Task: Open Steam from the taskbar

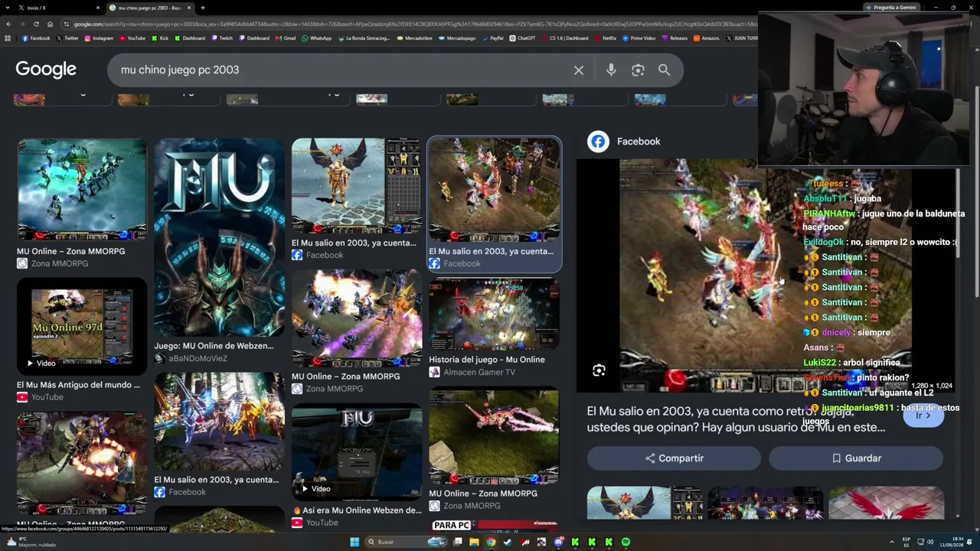Action: pyautogui.click(x=508, y=542)
